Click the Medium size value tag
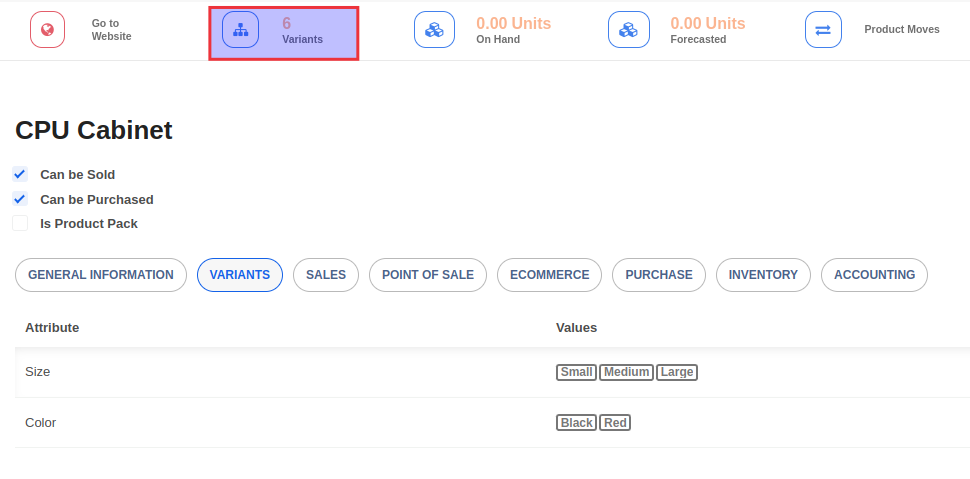The image size is (970, 479). point(626,372)
